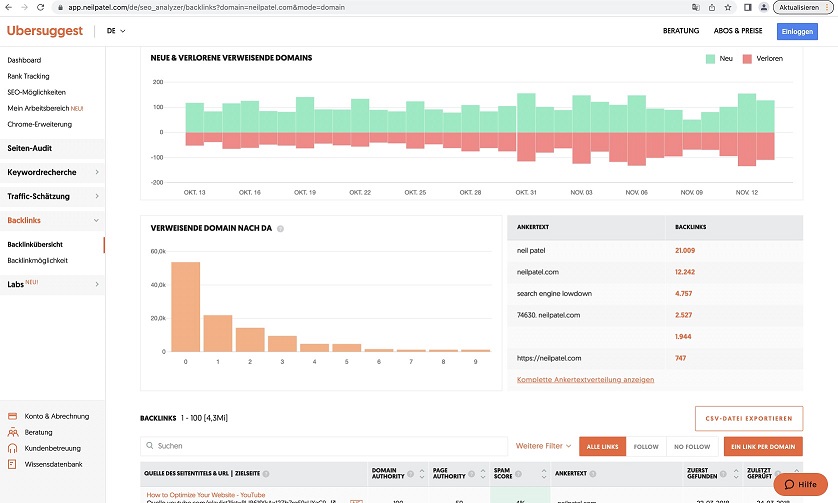Toggle EIN LINK PER DOMAIN button
The image size is (838, 503).
pyautogui.click(x=763, y=446)
